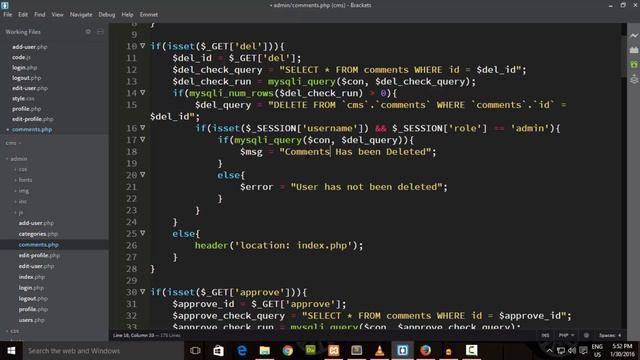Open Camtasia from taskbar
The height and width of the screenshot is (360, 640).
pos(471,351)
